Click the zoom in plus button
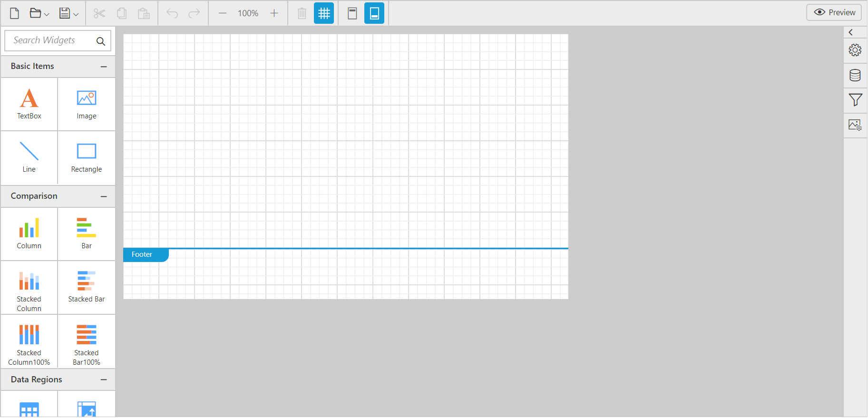868x418 pixels. tap(274, 13)
